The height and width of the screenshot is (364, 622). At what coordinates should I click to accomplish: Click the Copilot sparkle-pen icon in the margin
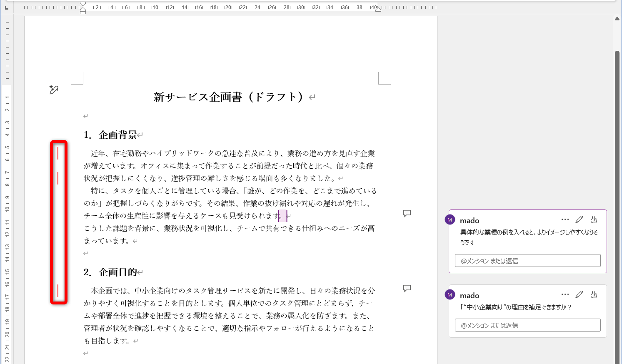coord(53,89)
